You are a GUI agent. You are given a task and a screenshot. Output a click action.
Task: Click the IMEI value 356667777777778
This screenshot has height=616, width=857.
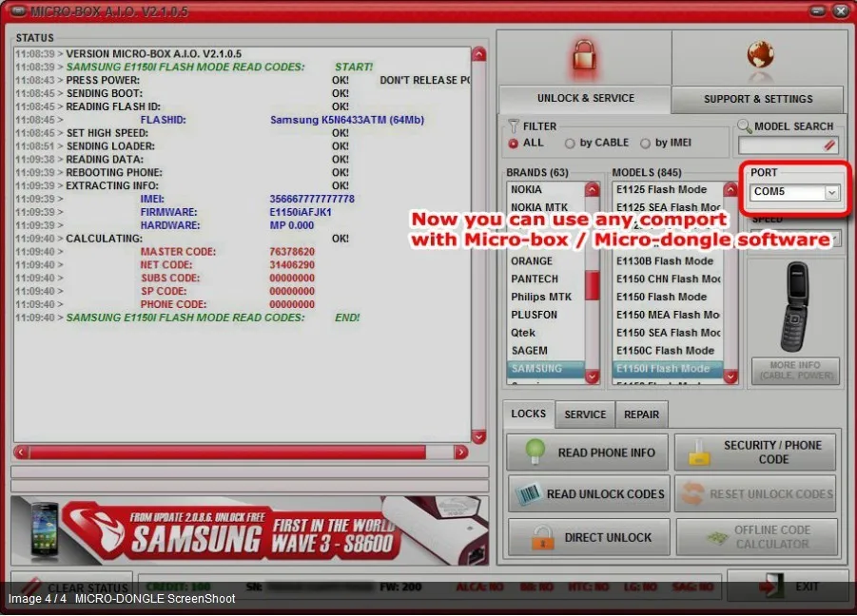(x=312, y=200)
